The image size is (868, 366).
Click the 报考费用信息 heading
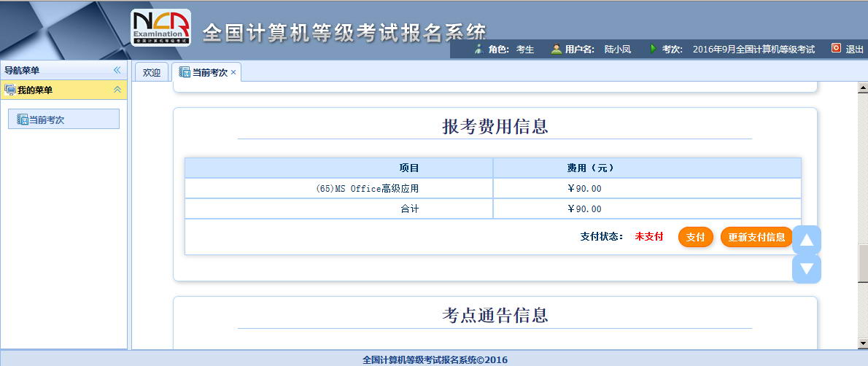click(x=495, y=127)
